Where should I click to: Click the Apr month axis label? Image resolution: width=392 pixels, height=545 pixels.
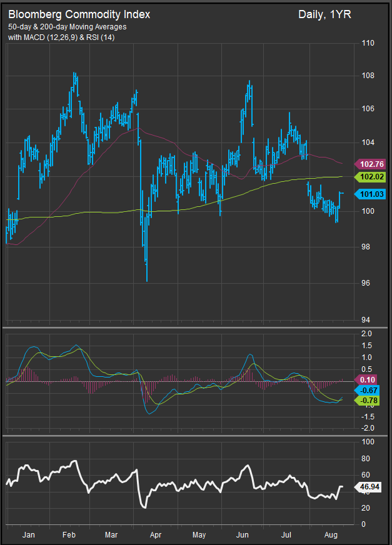point(156,536)
